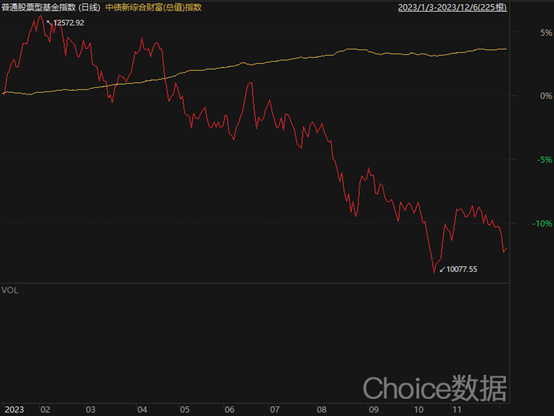Click the 普通股票型基金指数 (日线) title label
The image size is (554, 416).
pos(51,7)
